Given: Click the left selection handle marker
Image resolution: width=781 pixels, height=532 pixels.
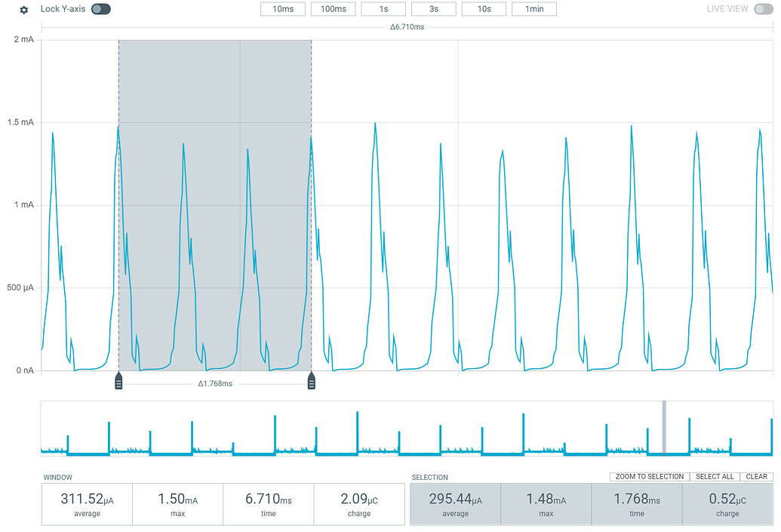Looking at the screenshot, I should (x=118, y=381).
